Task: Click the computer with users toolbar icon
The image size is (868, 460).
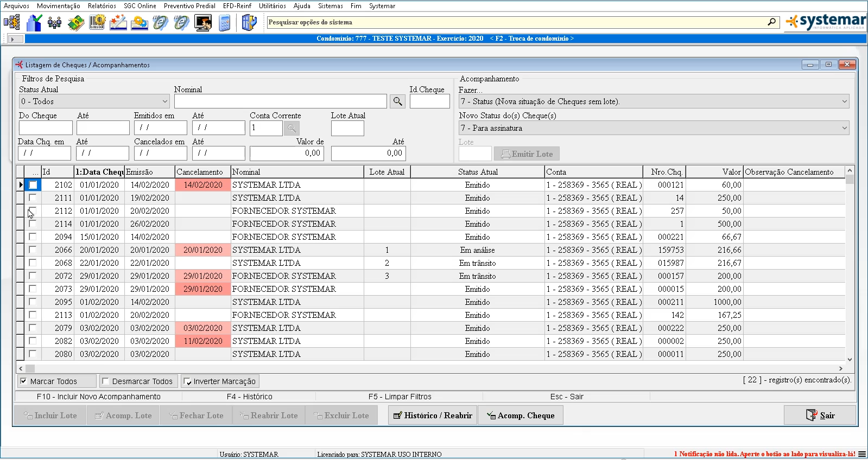Action: (x=203, y=23)
